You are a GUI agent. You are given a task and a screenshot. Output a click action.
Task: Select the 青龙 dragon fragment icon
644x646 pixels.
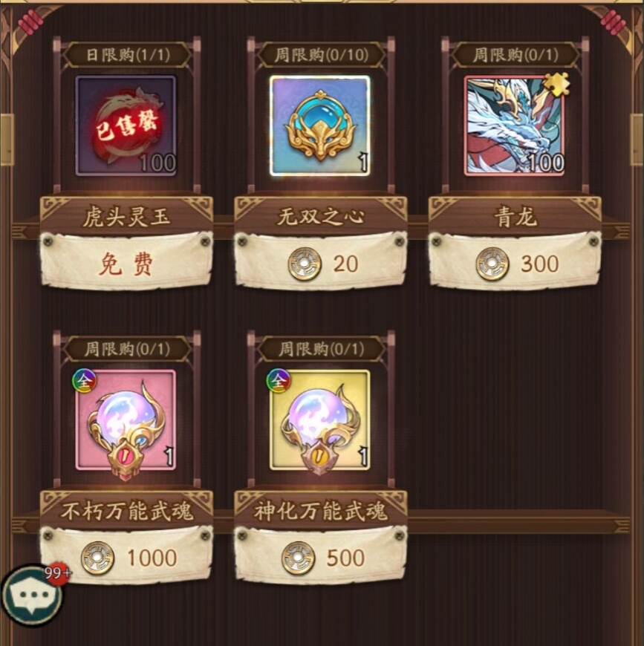514,125
